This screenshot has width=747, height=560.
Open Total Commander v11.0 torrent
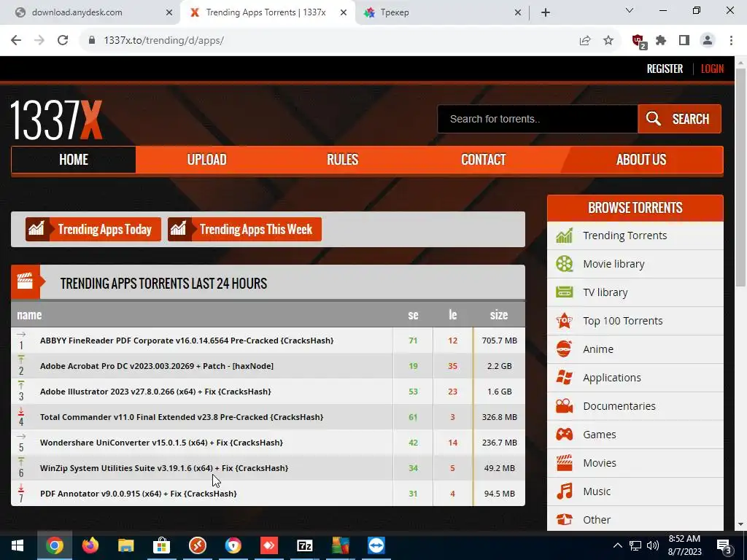click(x=182, y=417)
